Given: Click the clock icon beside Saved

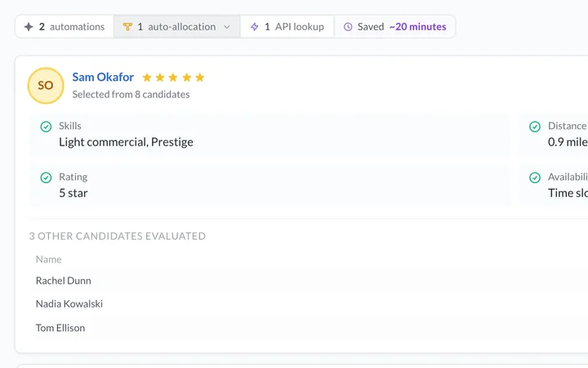Looking at the screenshot, I should pyautogui.click(x=348, y=27).
